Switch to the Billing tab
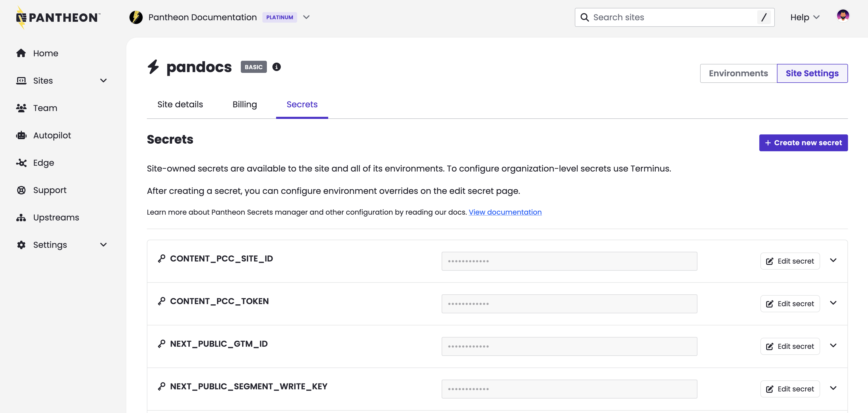The height and width of the screenshot is (413, 868). 244,104
